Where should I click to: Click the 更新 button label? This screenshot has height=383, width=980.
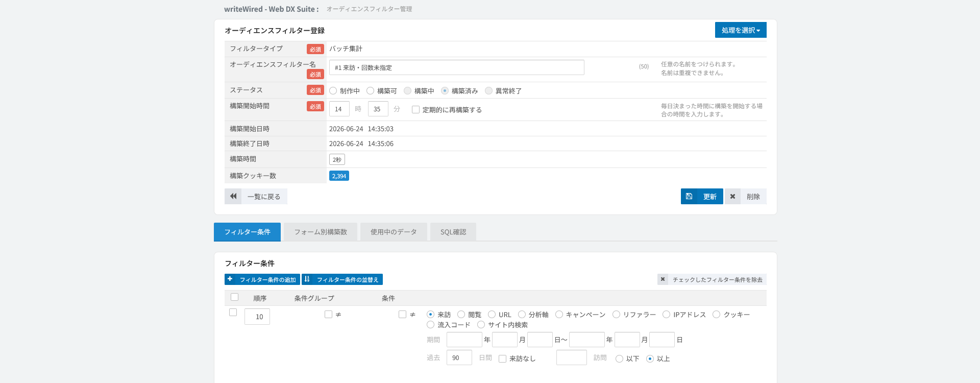pyautogui.click(x=710, y=197)
